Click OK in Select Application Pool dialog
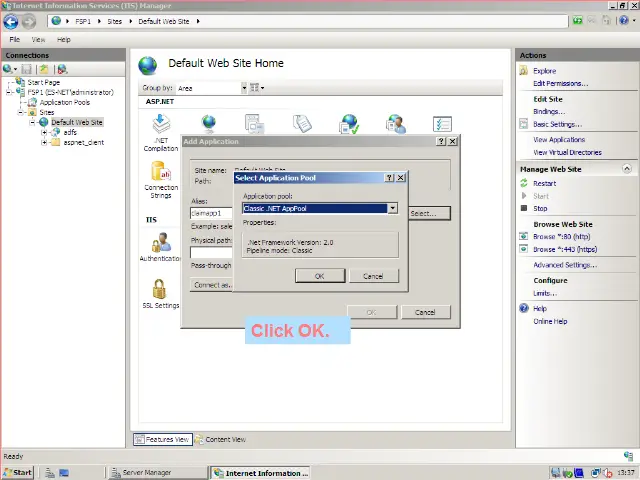The image size is (640, 480). 320,276
